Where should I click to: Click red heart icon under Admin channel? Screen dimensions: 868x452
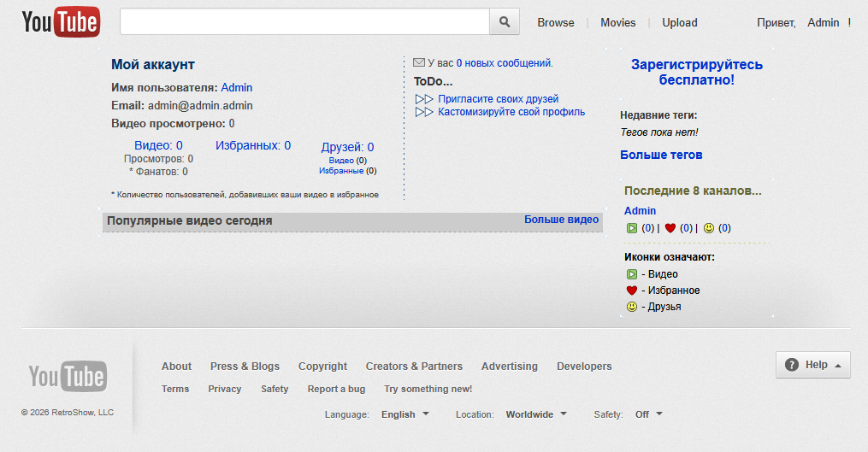pyautogui.click(x=670, y=228)
